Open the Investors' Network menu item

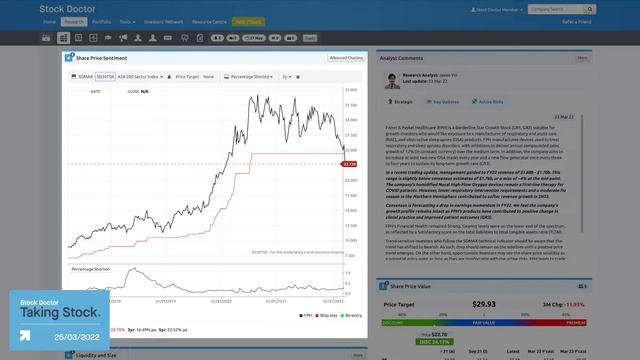(163, 22)
